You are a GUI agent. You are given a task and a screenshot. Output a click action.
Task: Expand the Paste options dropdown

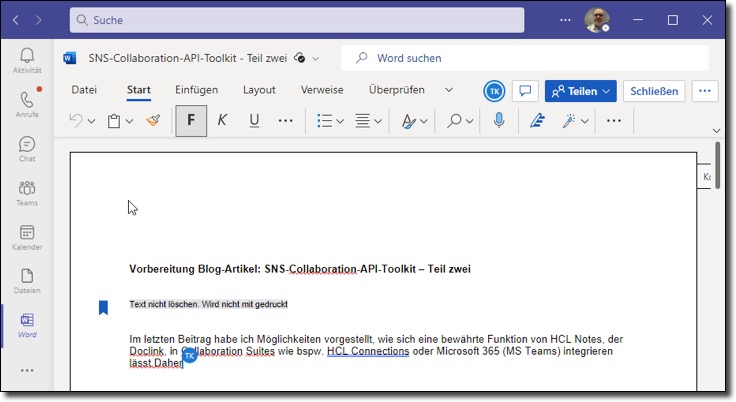point(129,121)
